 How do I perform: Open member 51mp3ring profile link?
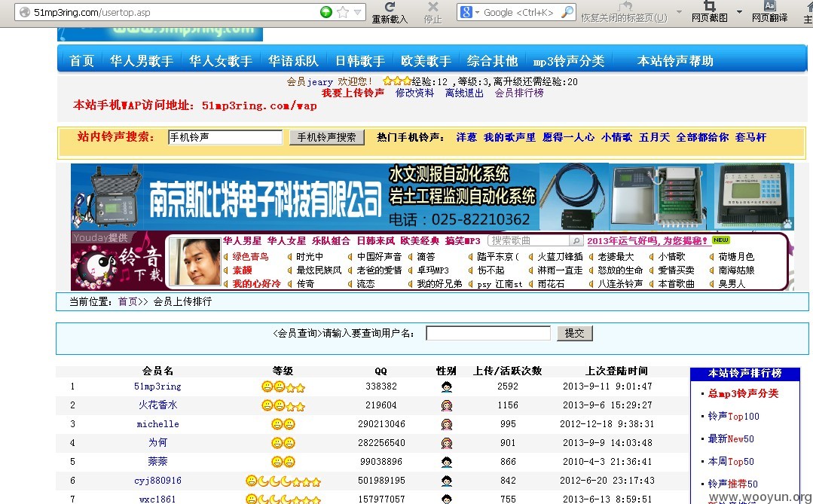pyautogui.click(x=157, y=386)
